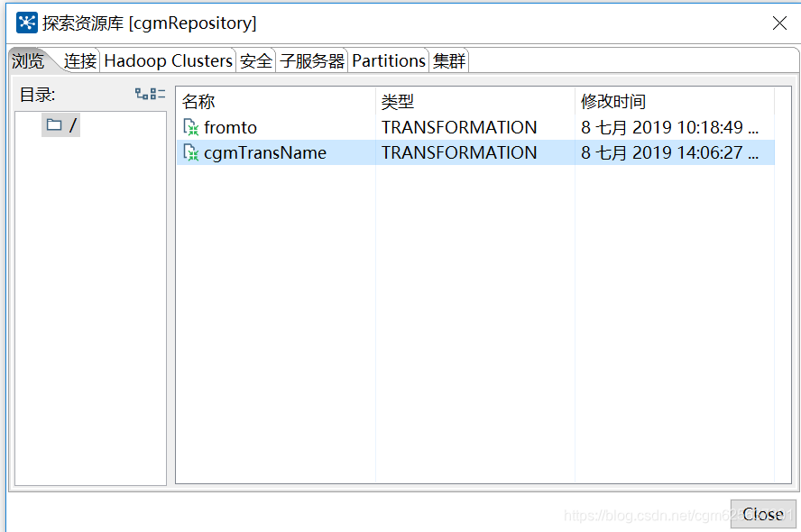Select the 浏览 tab

point(27,60)
